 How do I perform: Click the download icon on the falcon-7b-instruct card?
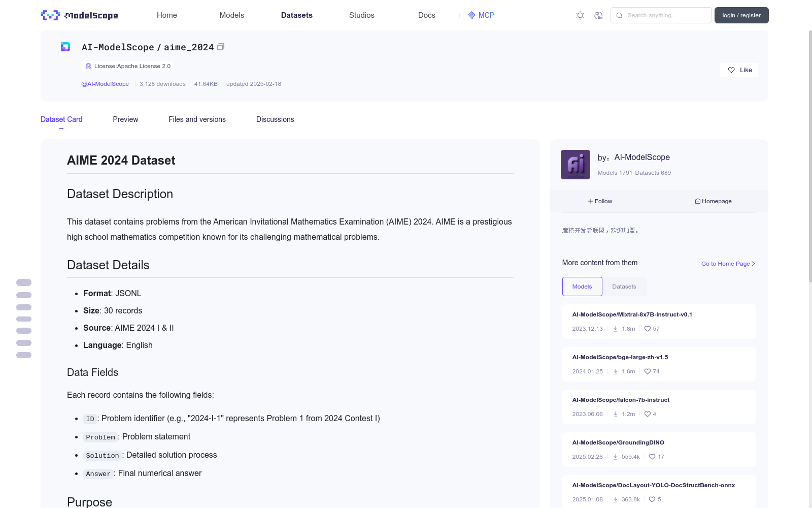tap(616, 414)
